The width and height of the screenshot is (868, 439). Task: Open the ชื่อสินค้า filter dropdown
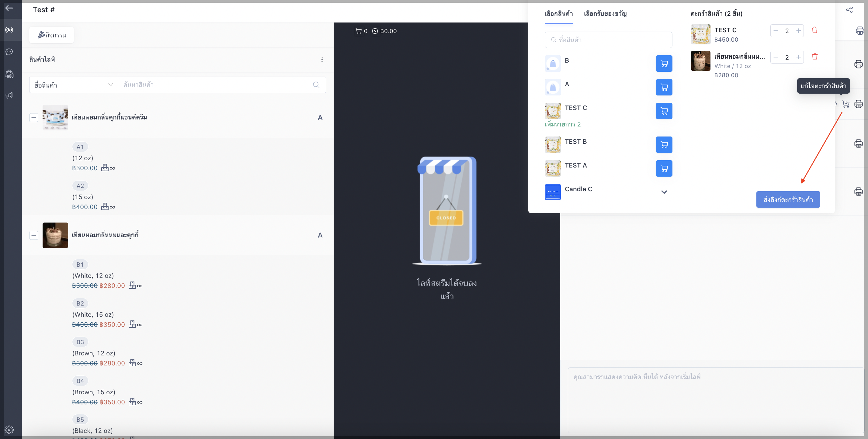[x=74, y=85]
